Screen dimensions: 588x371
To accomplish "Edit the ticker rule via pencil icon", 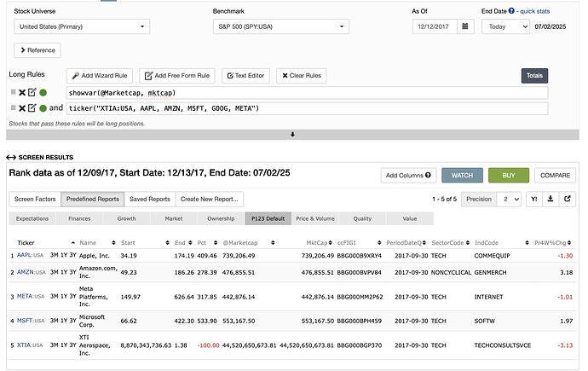I will pos(32,108).
